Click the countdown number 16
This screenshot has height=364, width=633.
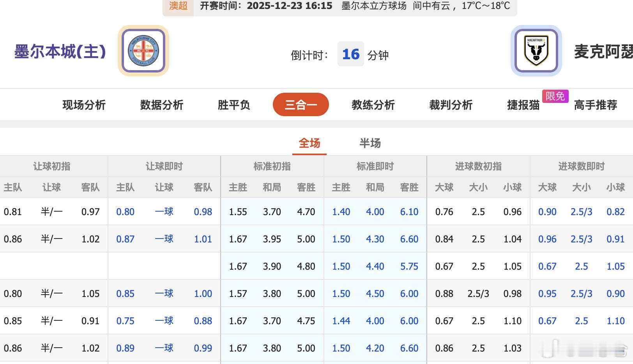(x=350, y=55)
